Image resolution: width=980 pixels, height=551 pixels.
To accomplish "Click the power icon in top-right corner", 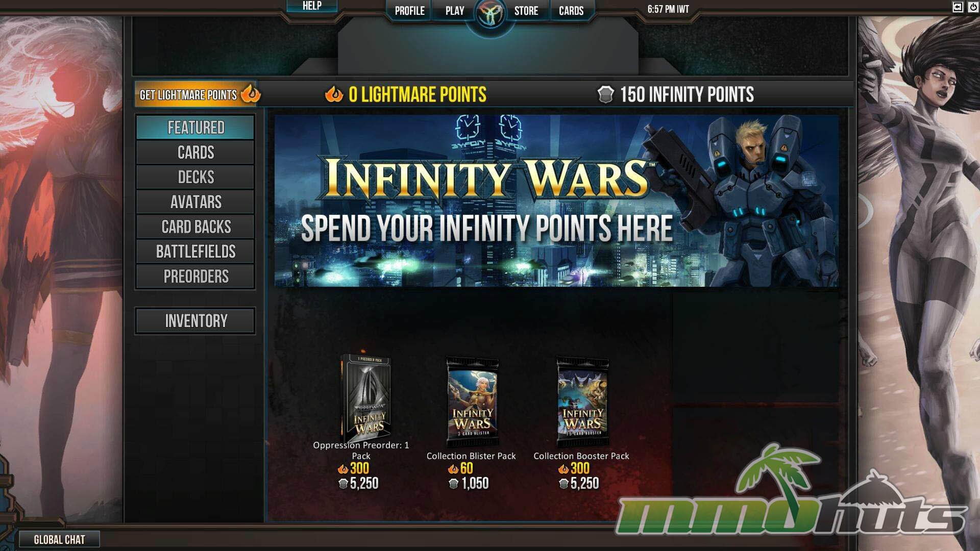I will click(x=973, y=7).
